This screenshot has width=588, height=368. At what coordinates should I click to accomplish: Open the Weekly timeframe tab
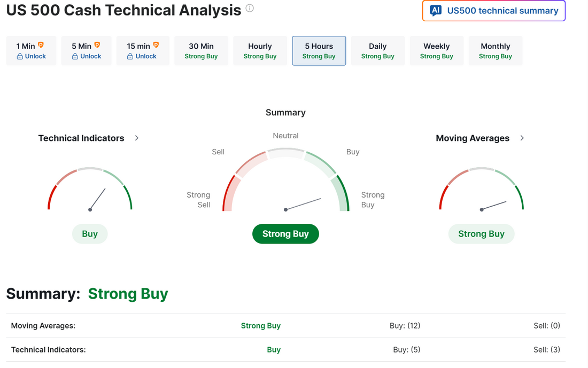click(436, 51)
